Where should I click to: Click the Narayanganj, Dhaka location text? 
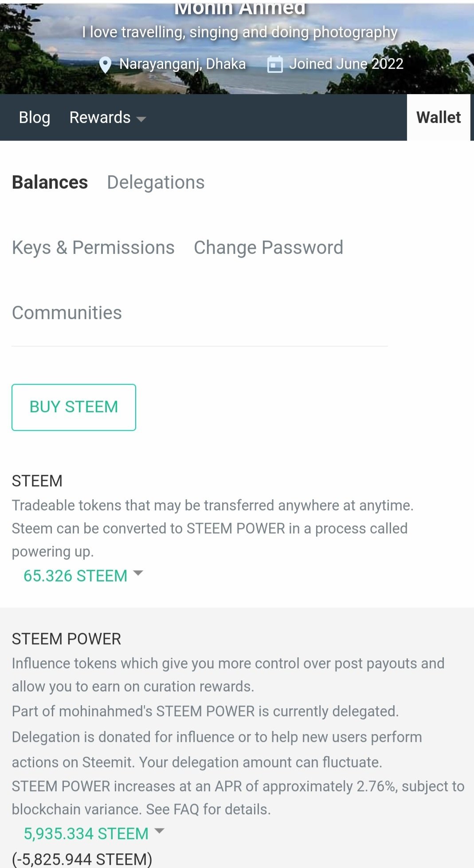click(182, 64)
